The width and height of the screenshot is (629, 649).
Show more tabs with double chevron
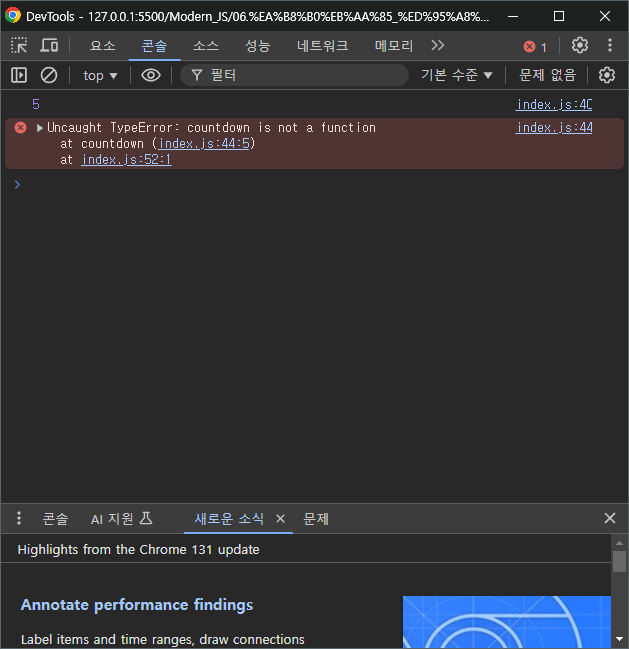pyautogui.click(x=437, y=45)
